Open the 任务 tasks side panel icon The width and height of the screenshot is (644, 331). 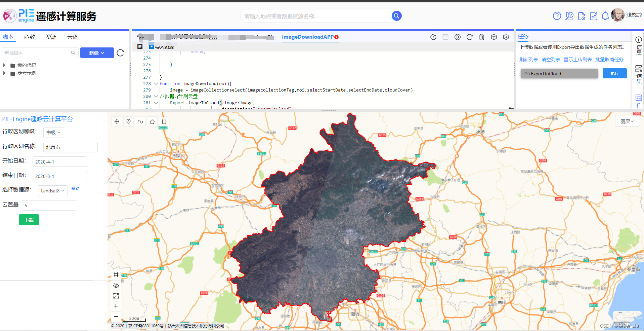(639, 101)
